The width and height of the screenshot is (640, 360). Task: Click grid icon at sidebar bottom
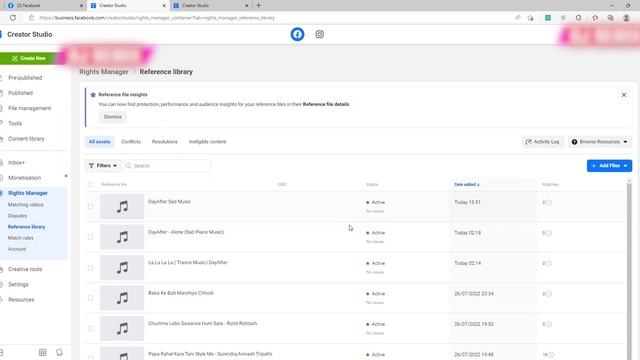coord(42,352)
